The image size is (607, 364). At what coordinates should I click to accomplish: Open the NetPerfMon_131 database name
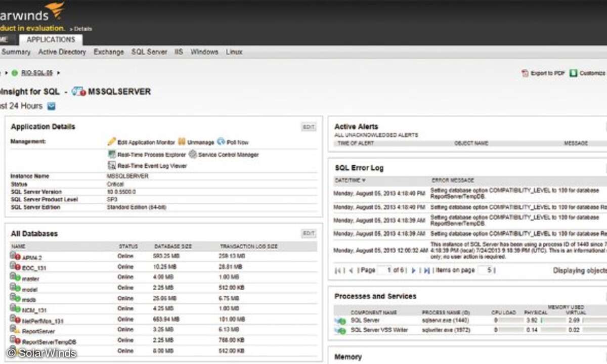[x=42, y=321]
